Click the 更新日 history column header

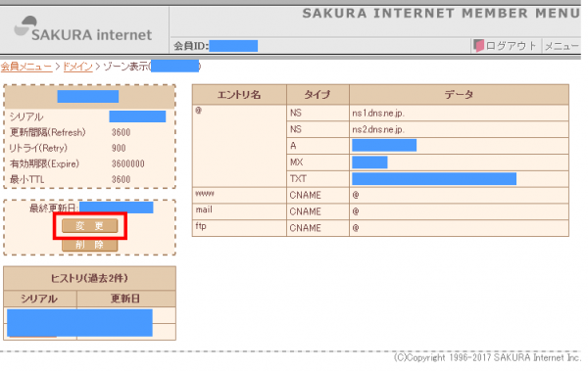coord(125,299)
